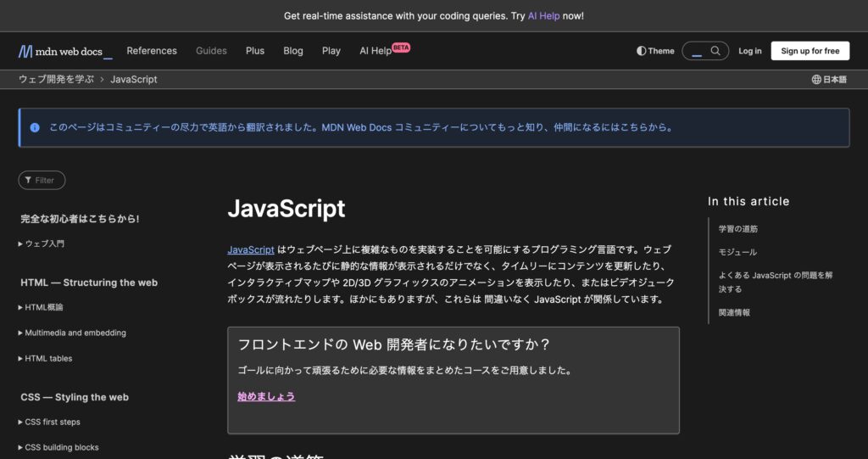Open the References menu

152,51
